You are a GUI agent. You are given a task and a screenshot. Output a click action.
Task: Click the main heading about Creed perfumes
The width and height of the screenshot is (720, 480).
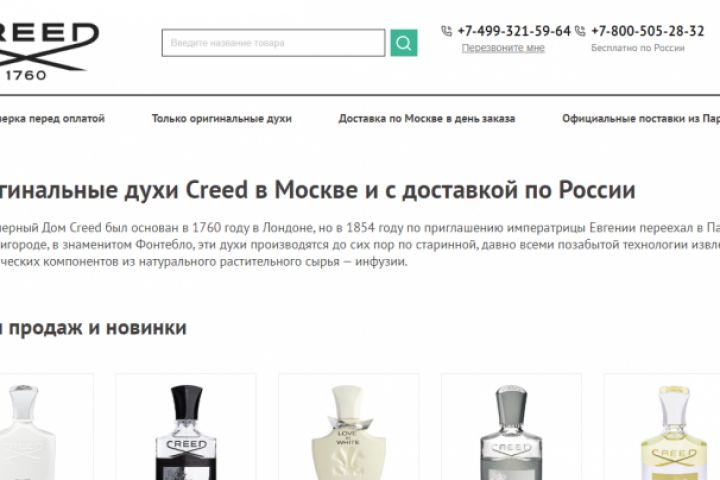[x=318, y=190]
